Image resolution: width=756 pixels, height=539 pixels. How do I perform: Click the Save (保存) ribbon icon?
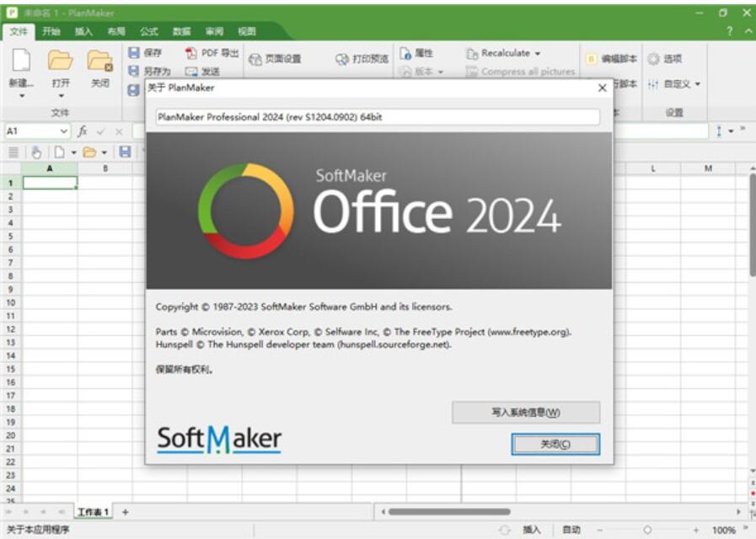[x=133, y=52]
